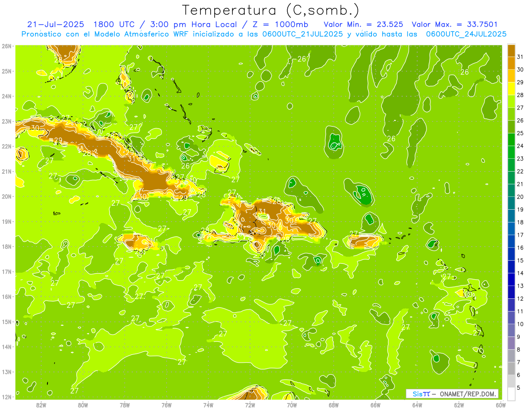Select the lime color-scale segment between 27 and 28
The width and height of the screenshot is (532, 411).
click(511, 102)
